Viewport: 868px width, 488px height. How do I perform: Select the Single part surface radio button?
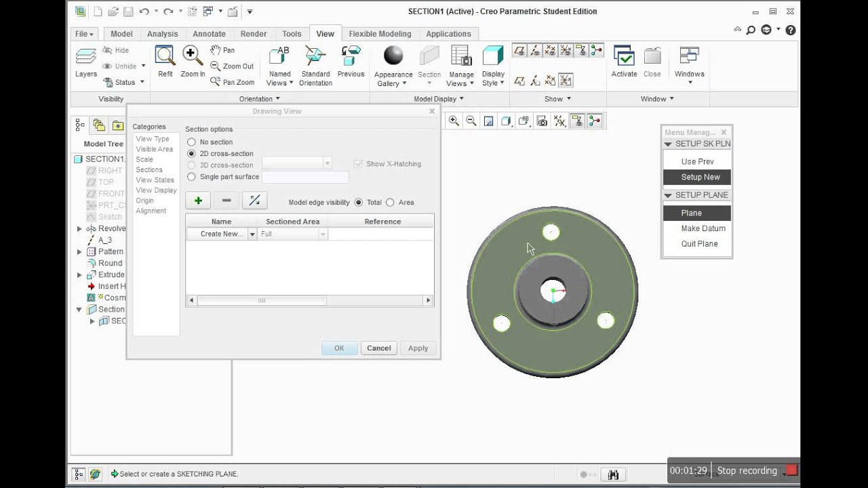click(x=191, y=177)
